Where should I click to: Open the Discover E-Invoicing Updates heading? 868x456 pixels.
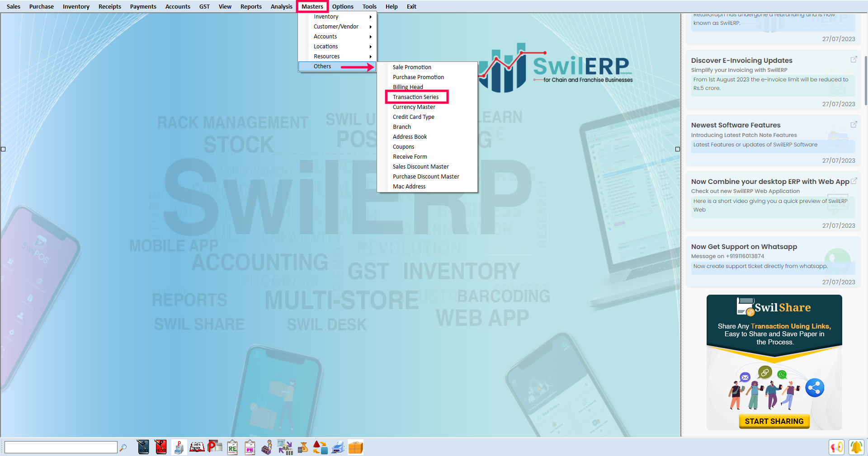[x=741, y=61]
